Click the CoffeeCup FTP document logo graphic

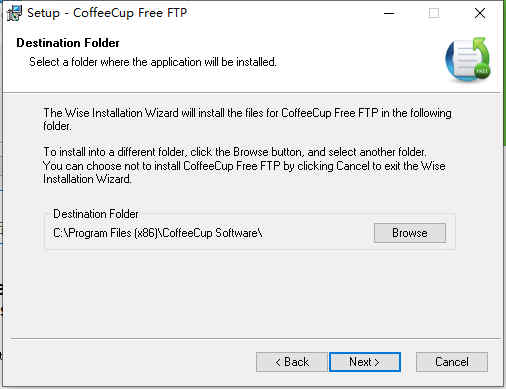[468, 60]
